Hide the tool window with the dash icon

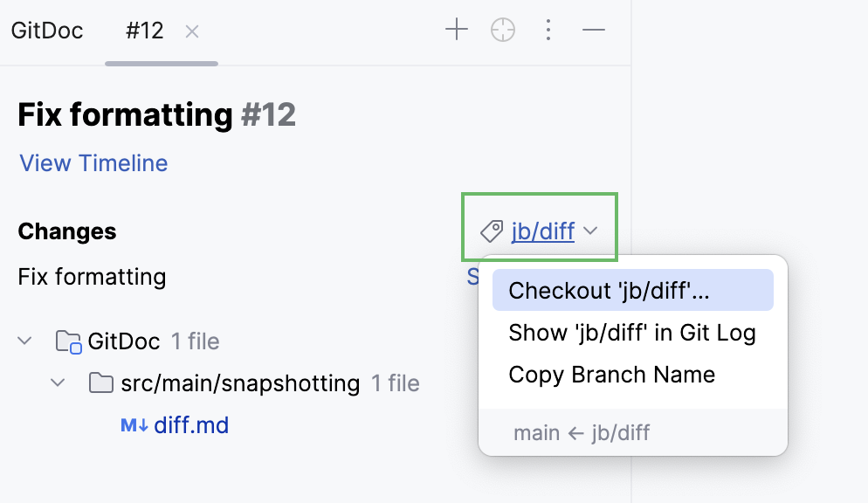(594, 29)
